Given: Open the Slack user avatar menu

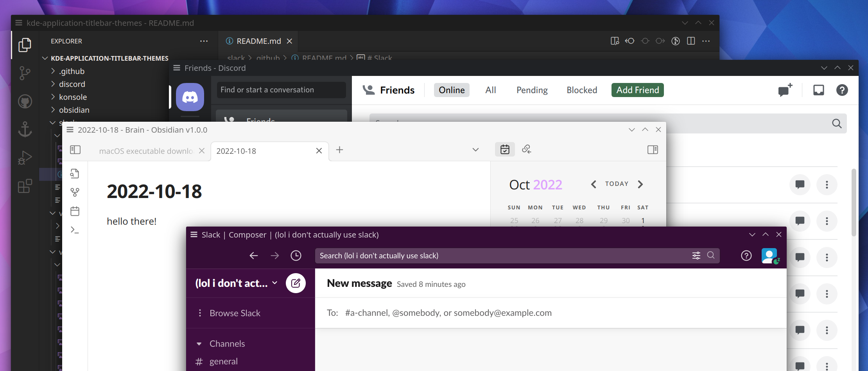Looking at the screenshot, I should (770, 256).
